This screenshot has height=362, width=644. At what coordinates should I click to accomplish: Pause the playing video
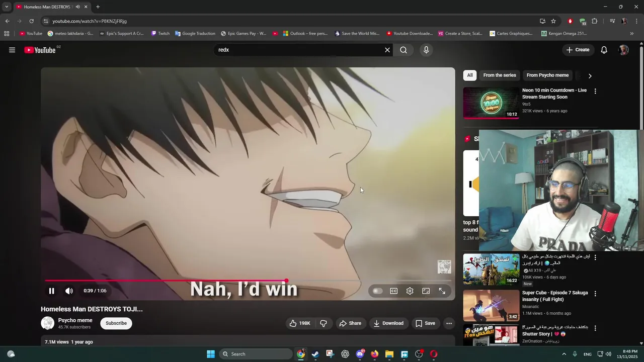51,291
